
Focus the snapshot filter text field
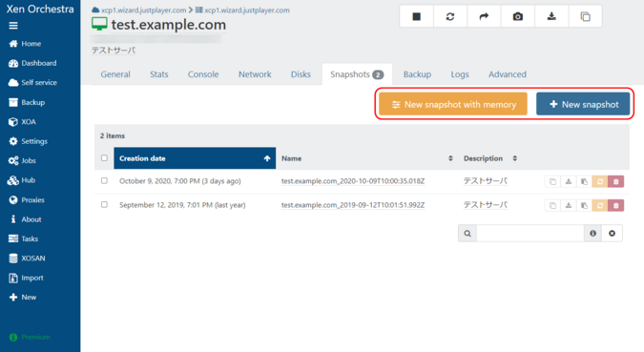tap(530, 234)
